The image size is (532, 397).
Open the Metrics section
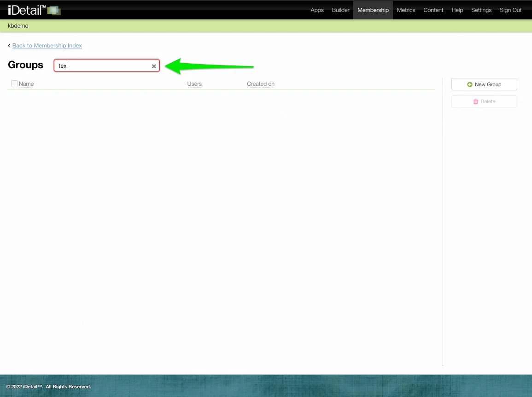click(406, 10)
